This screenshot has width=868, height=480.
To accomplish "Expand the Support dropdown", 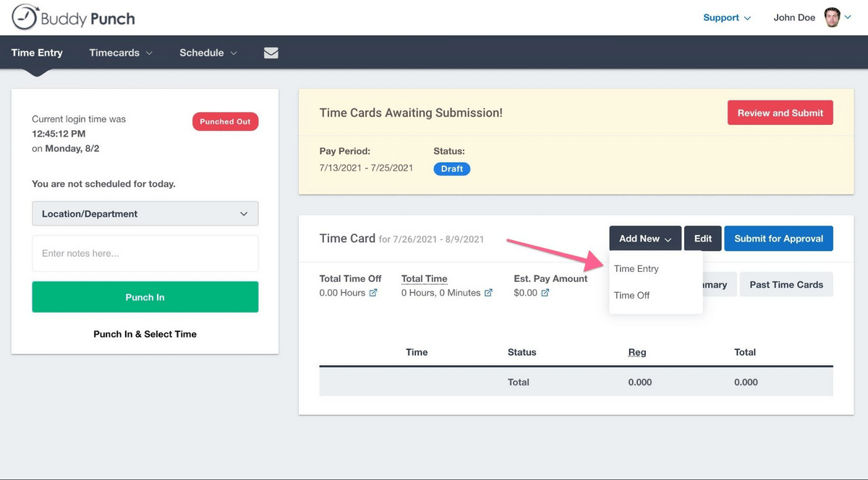I will click(726, 17).
